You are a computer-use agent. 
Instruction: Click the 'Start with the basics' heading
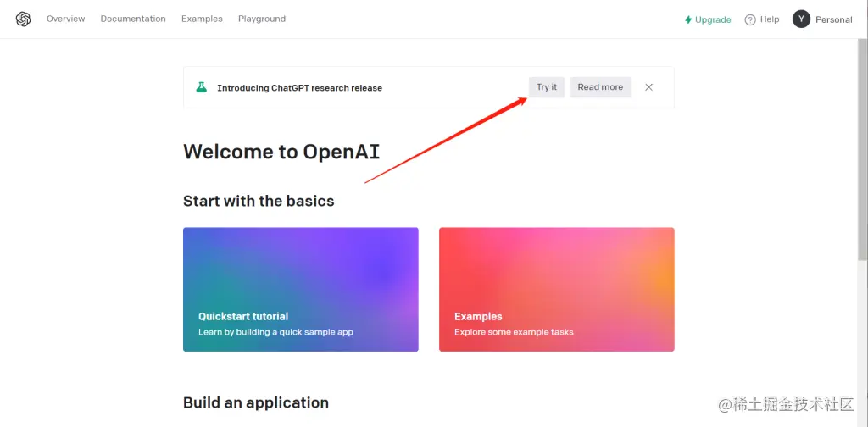(259, 200)
